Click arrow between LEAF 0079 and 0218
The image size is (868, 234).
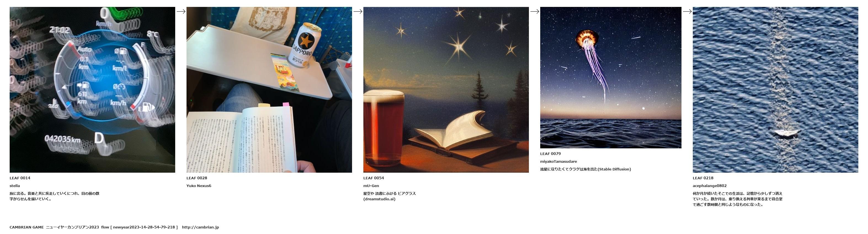(687, 11)
